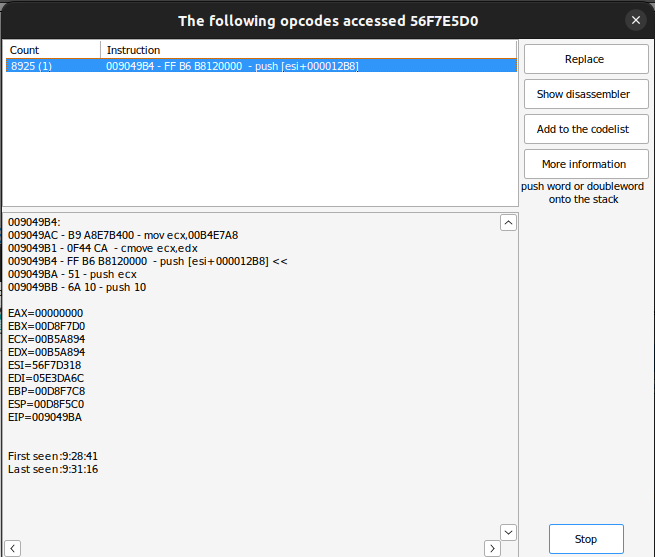Click the EDX=00B5A894 register value
This screenshot has height=557, width=655.
click(x=46, y=352)
